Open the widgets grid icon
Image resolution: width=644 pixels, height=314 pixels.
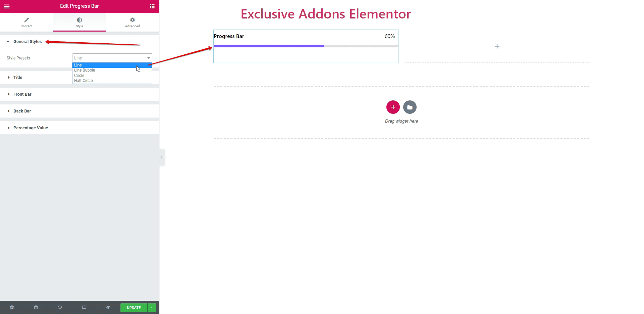coord(152,6)
